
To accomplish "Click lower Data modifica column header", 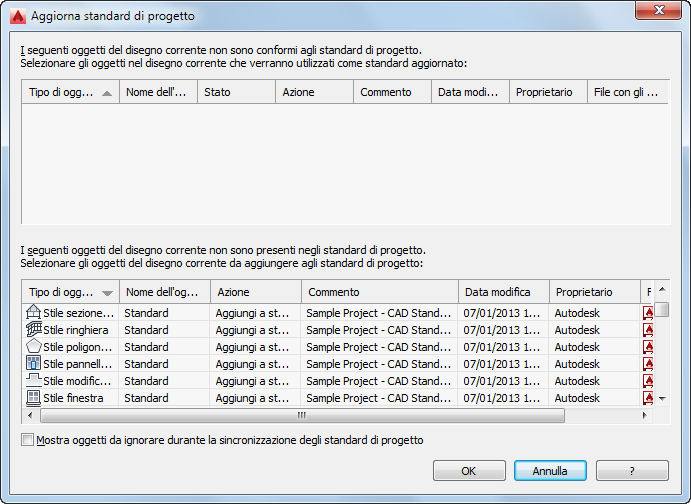I will point(503,292).
